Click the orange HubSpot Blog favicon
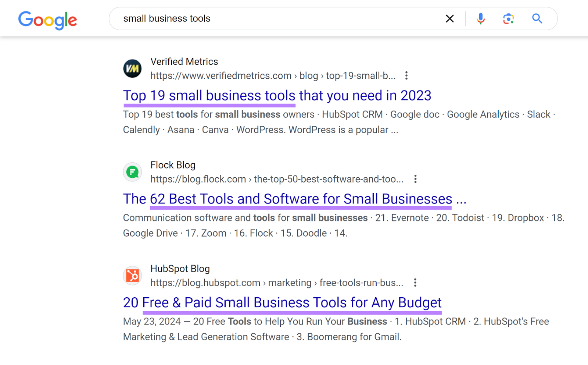The height and width of the screenshot is (365, 588). coord(132,276)
